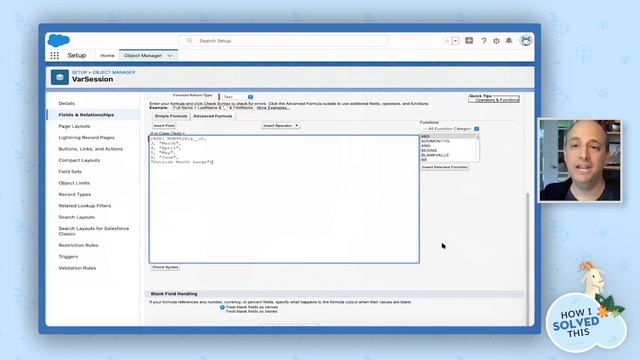Open the help question mark icon
This screenshot has width=640, height=360.
coord(484,41)
